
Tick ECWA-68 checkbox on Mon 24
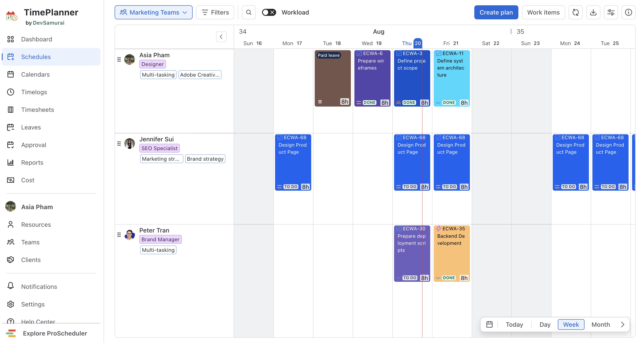point(558,138)
